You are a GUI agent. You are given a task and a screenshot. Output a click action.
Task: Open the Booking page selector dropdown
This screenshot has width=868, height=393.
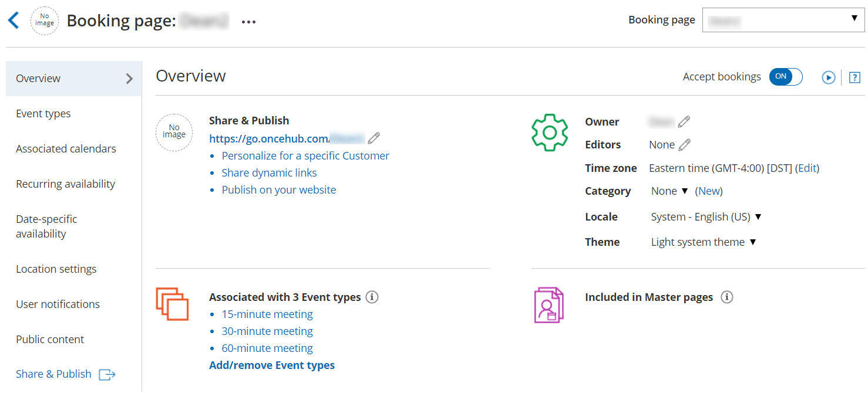(783, 20)
